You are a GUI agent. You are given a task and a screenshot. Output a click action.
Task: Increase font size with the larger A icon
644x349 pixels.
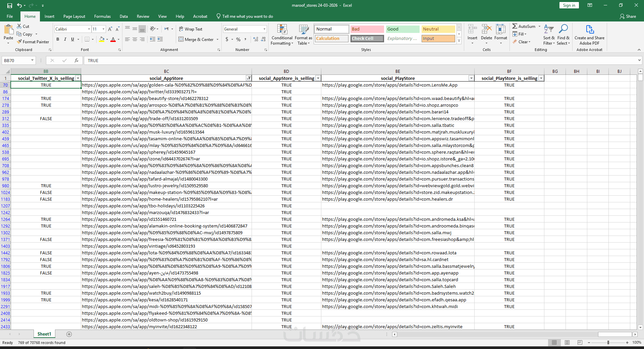coord(110,29)
